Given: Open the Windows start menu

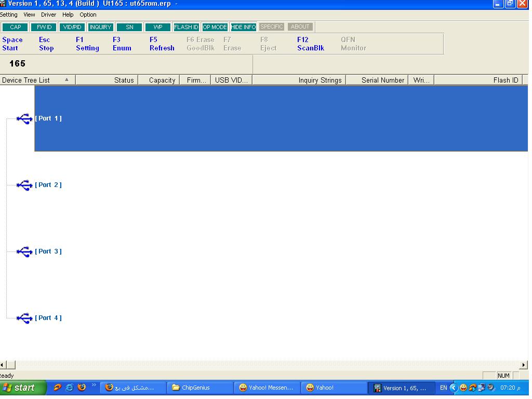Looking at the screenshot, I should click(x=23, y=388).
